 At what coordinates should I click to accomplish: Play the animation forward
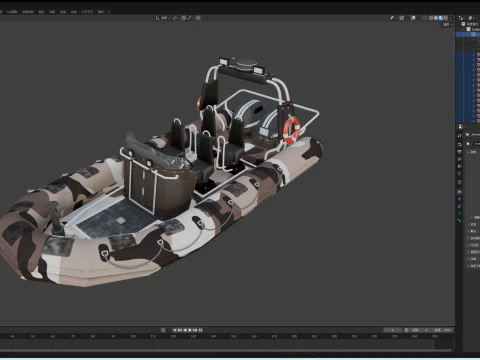[190, 330]
